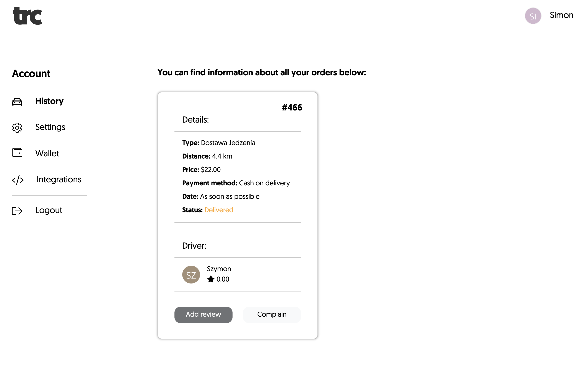The height and width of the screenshot is (392, 586).
Task: Click the Integrations code brackets icon
Action: pos(18,180)
